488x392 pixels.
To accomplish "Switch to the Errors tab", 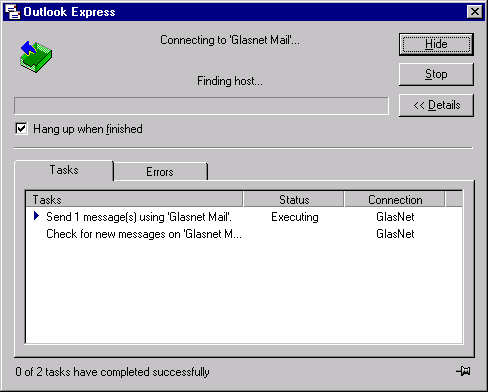I will point(160,172).
